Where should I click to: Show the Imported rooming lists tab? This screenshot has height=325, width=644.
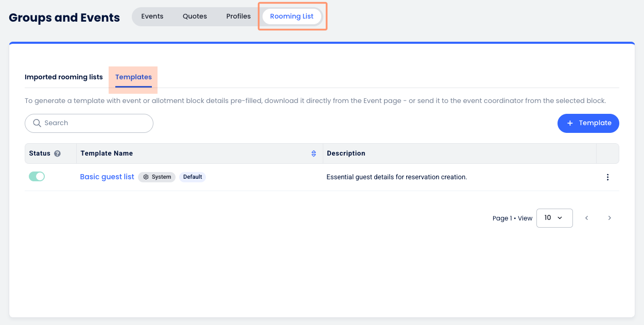click(64, 77)
